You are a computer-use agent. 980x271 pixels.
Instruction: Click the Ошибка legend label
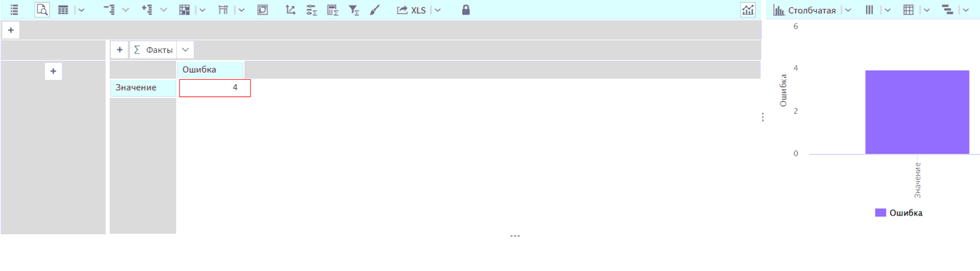906,213
